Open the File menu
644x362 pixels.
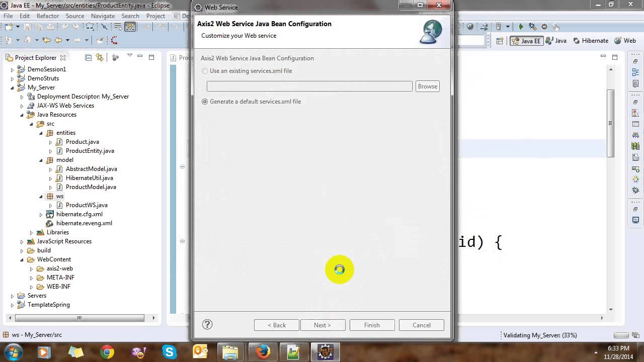(9, 16)
